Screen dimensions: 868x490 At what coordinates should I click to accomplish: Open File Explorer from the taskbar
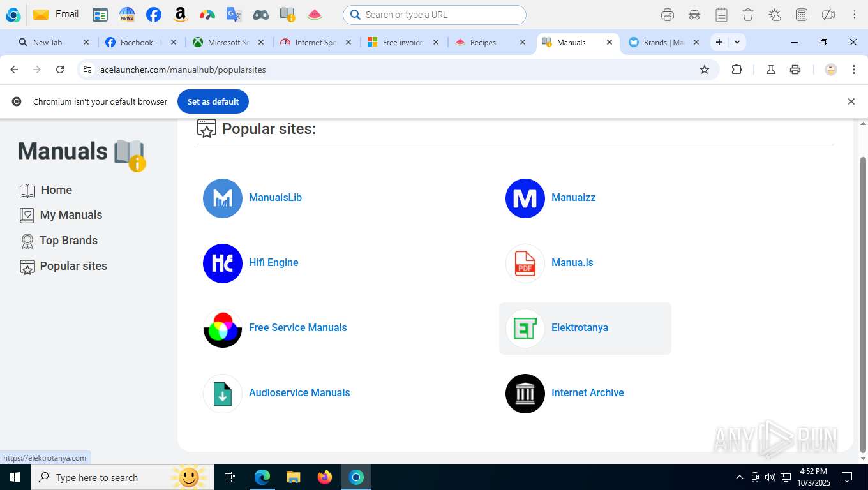(293, 477)
